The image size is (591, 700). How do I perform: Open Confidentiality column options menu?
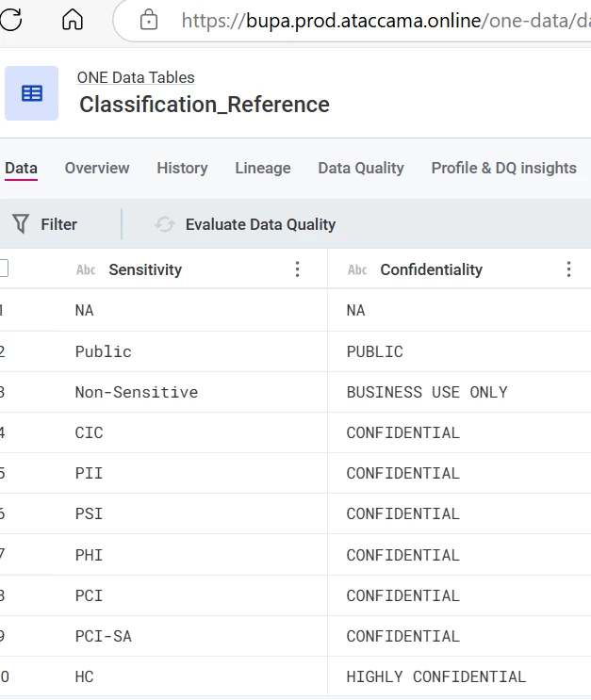[568, 269]
